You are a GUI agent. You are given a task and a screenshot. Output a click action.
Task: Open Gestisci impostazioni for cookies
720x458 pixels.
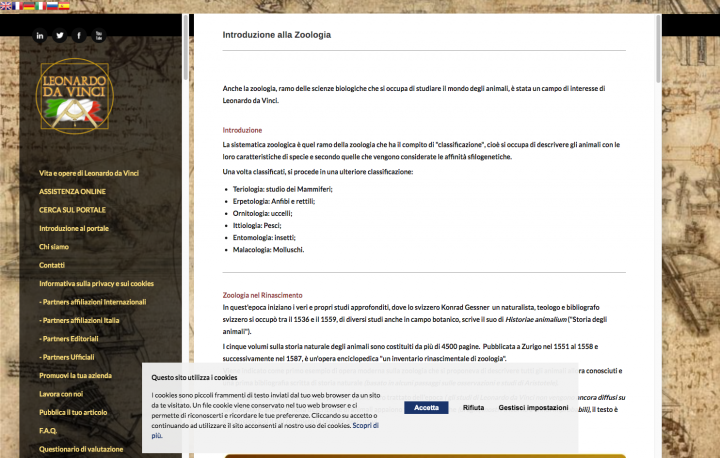pyautogui.click(x=533, y=407)
